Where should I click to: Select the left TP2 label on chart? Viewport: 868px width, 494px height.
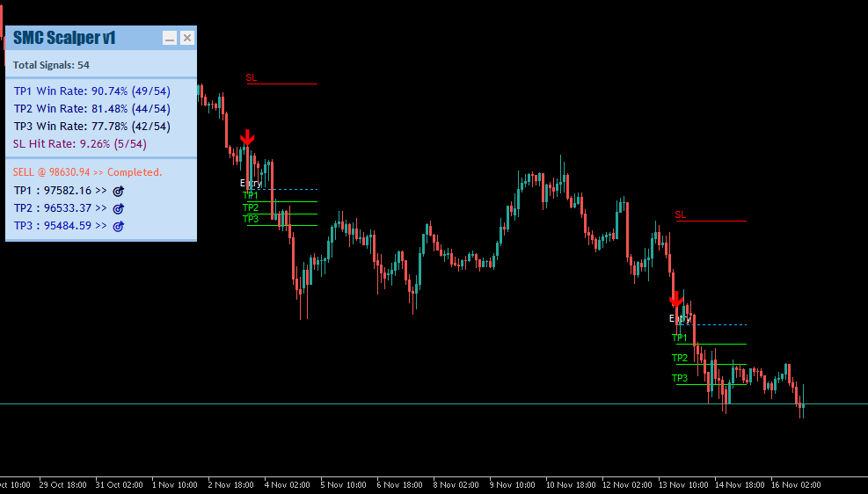pyautogui.click(x=251, y=207)
